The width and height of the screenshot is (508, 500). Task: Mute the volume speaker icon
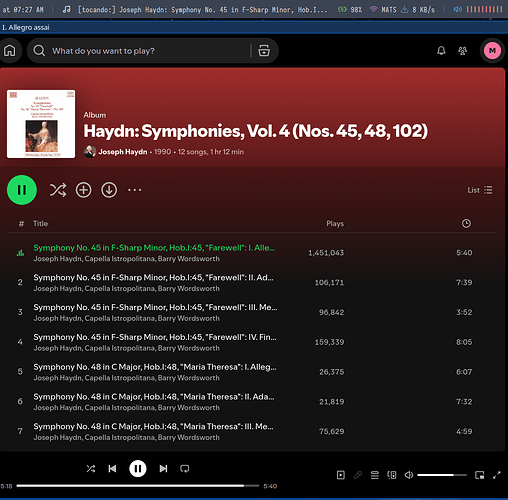point(409,475)
